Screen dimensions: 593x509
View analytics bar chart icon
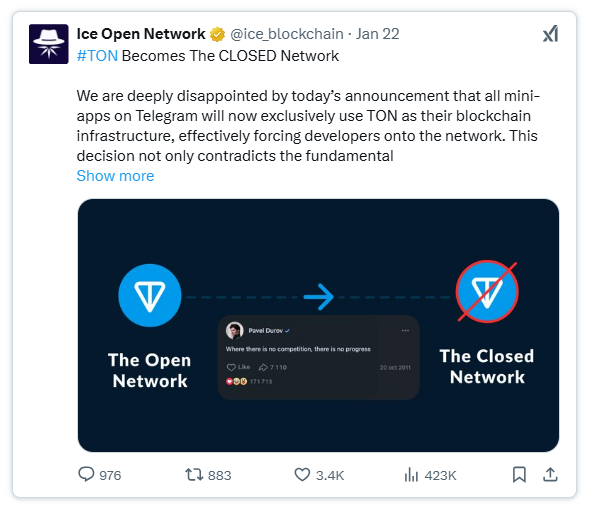coord(411,475)
